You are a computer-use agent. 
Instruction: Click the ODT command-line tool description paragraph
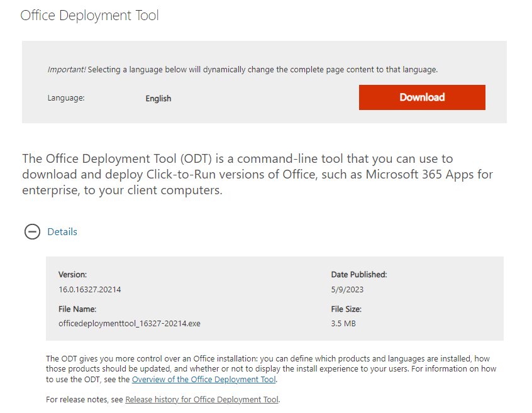pyautogui.click(x=258, y=174)
